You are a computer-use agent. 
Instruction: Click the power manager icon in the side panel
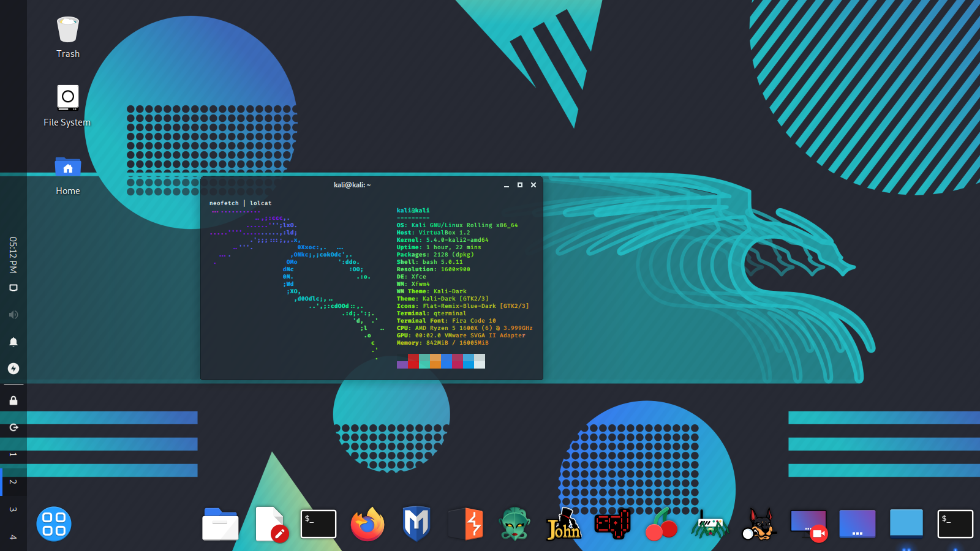coord(13,369)
